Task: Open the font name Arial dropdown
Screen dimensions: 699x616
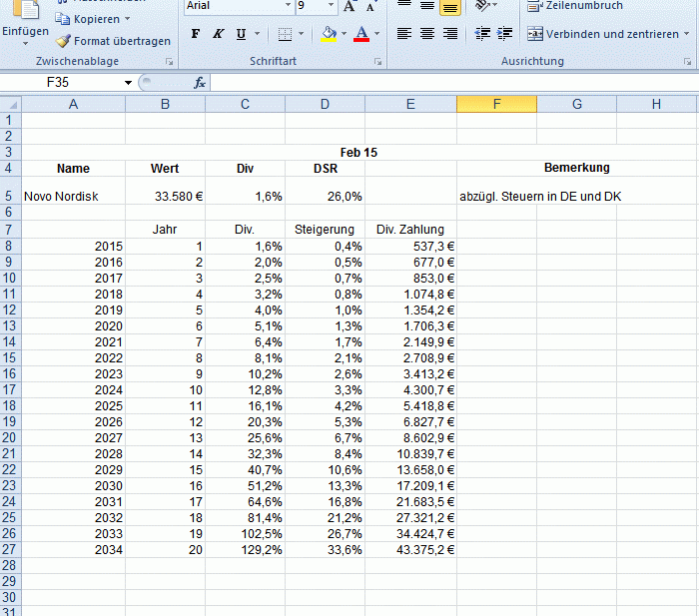Action: 288,5
